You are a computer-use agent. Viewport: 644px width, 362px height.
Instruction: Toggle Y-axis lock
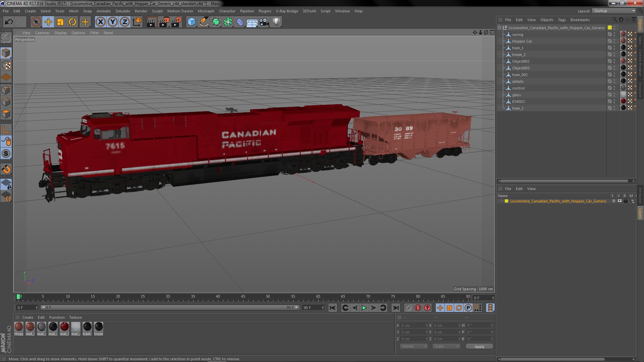[x=113, y=22]
